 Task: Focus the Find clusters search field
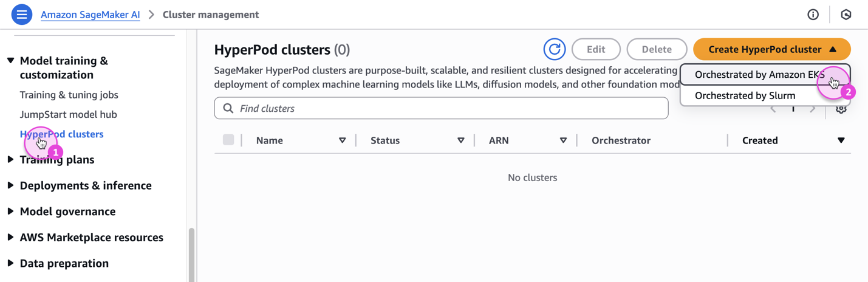point(442,108)
